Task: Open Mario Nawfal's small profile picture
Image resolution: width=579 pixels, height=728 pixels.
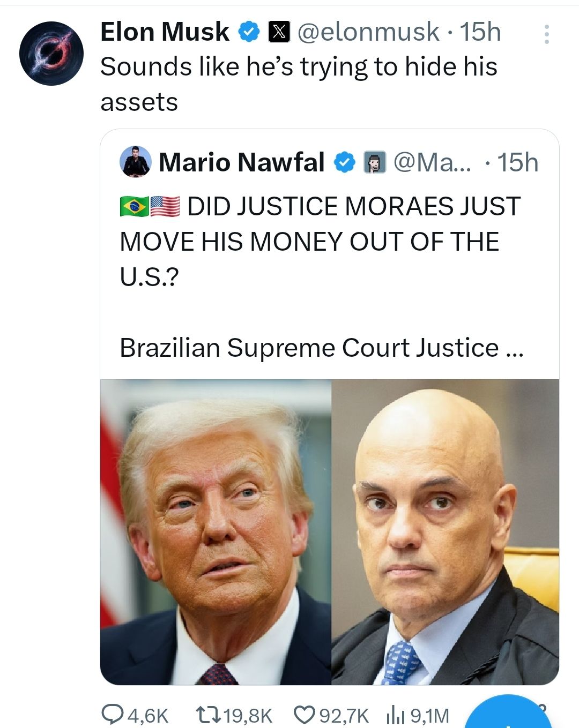Action: click(135, 162)
